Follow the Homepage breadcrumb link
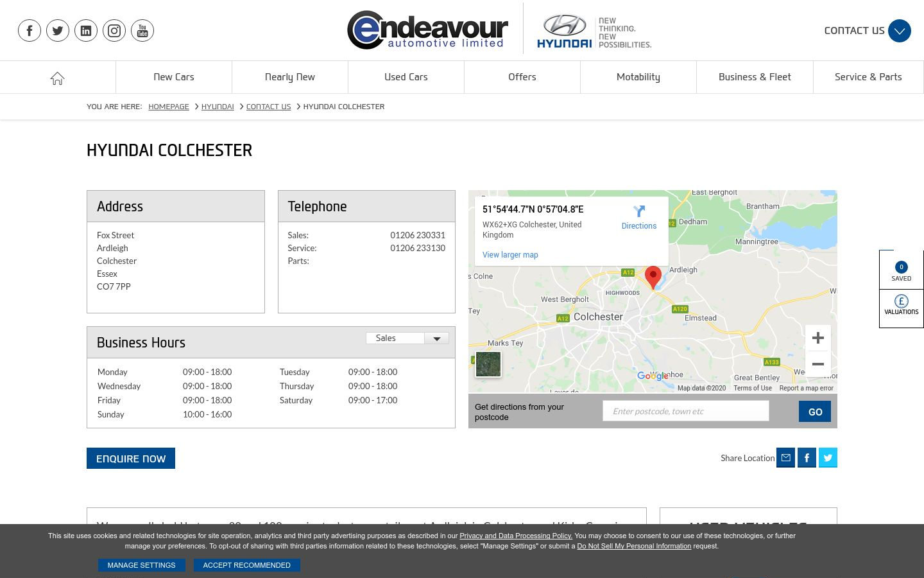 [x=169, y=107]
